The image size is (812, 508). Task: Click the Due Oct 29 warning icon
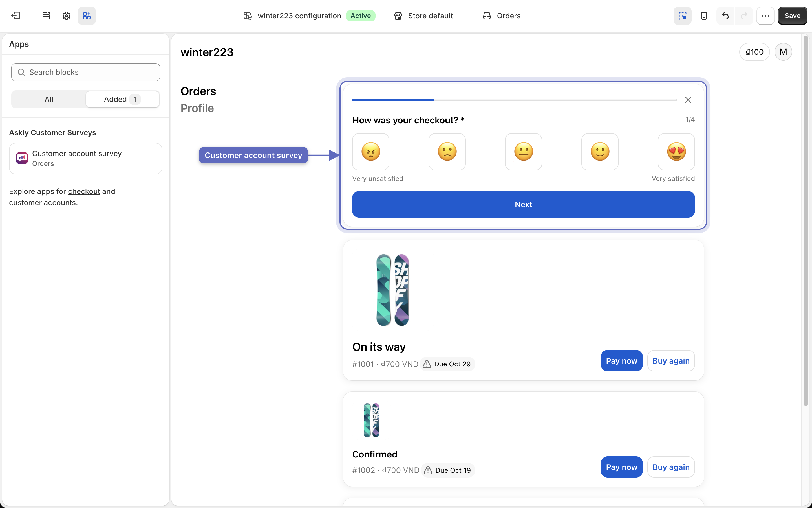click(427, 364)
